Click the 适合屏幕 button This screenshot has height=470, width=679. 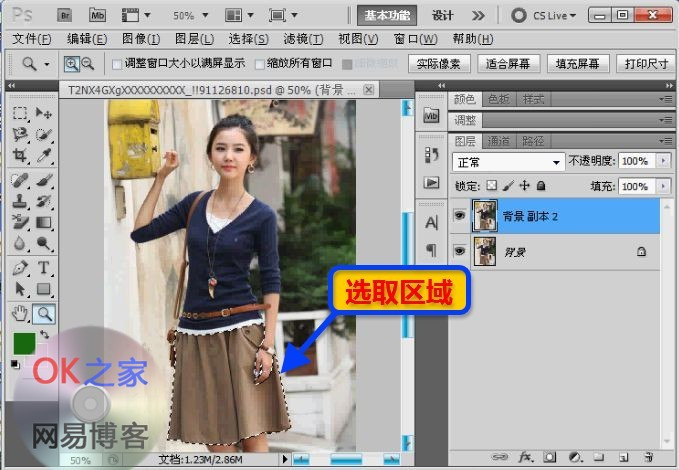(507, 63)
